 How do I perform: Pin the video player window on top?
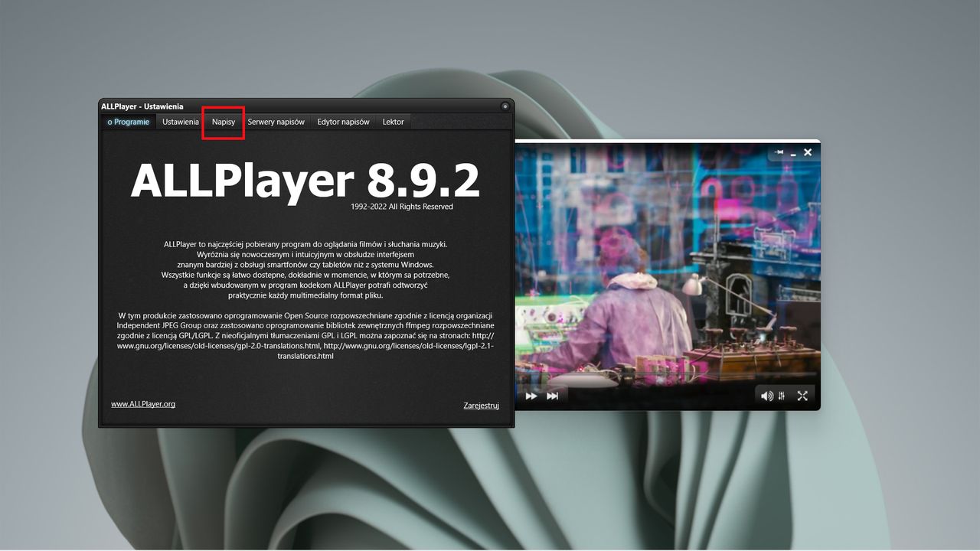[x=779, y=152]
